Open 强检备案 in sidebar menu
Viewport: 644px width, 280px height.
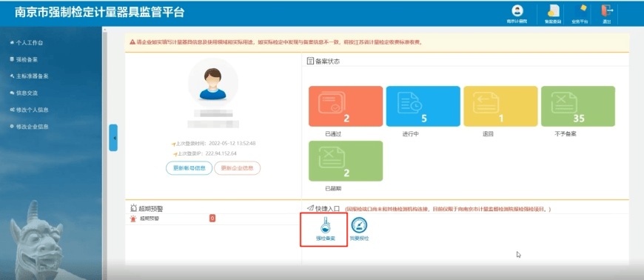click(x=24, y=59)
